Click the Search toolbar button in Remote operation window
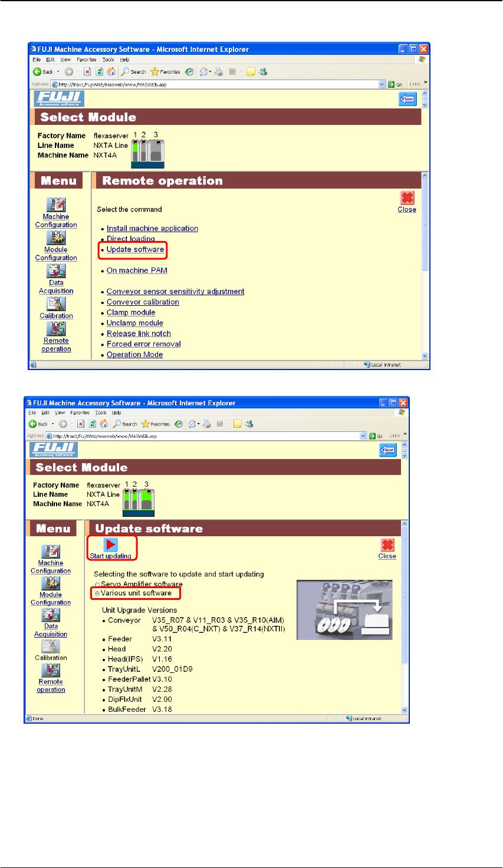The width and height of the screenshot is (503, 868). pyautogui.click(x=133, y=72)
